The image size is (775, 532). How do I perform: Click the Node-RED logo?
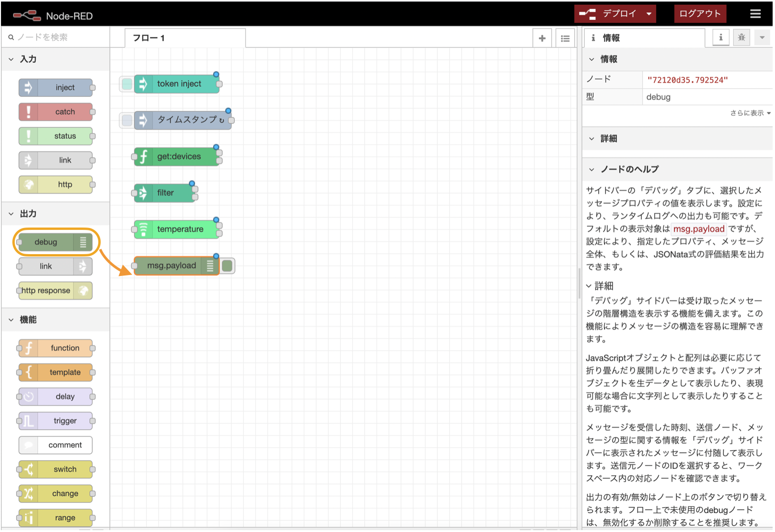[x=53, y=16]
